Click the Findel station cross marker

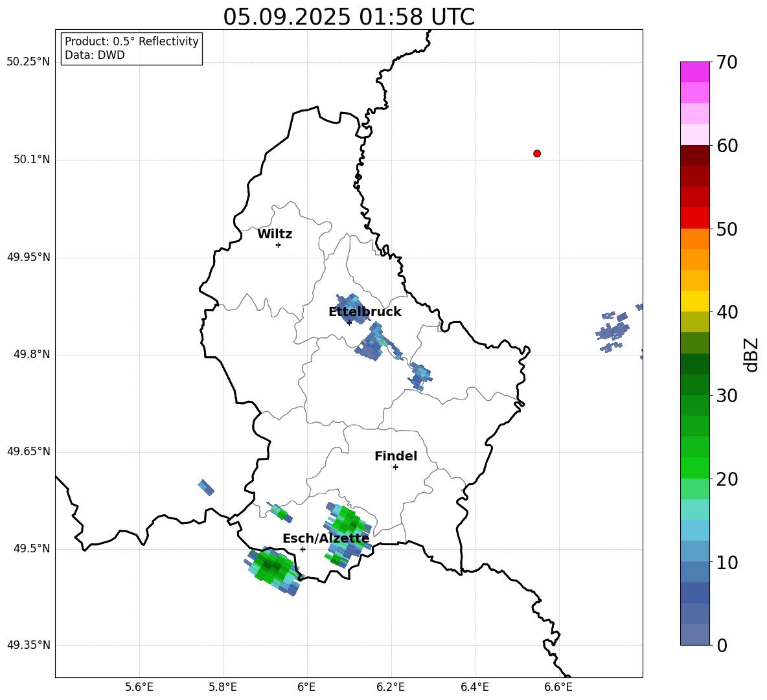tap(395, 468)
